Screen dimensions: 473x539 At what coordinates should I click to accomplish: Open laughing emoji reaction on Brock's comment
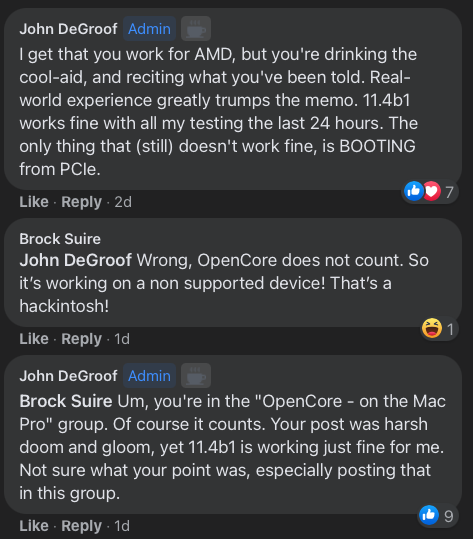pyautogui.click(x=432, y=328)
